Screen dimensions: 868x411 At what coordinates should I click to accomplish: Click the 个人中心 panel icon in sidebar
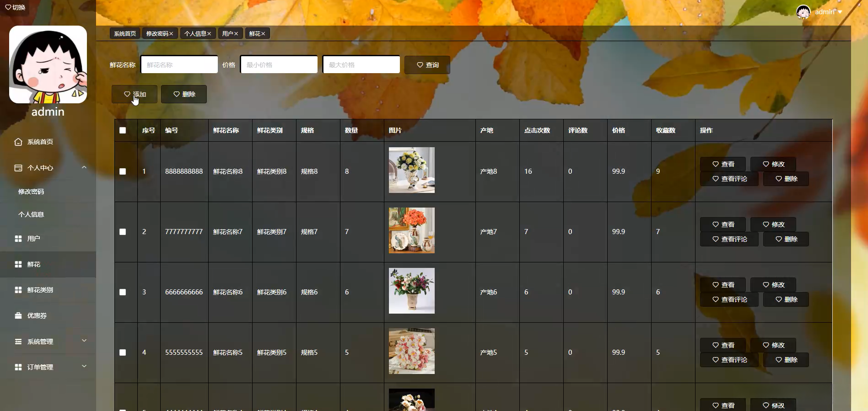[18, 168]
